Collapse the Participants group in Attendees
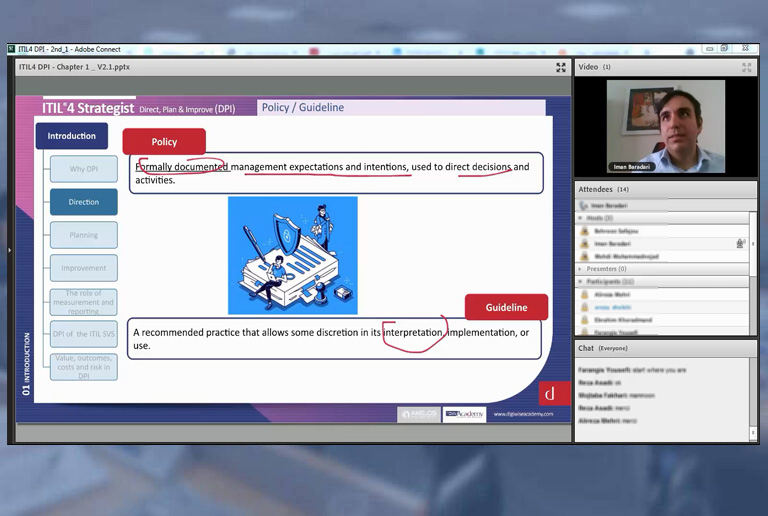This screenshot has height=516, width=768. 581,282
